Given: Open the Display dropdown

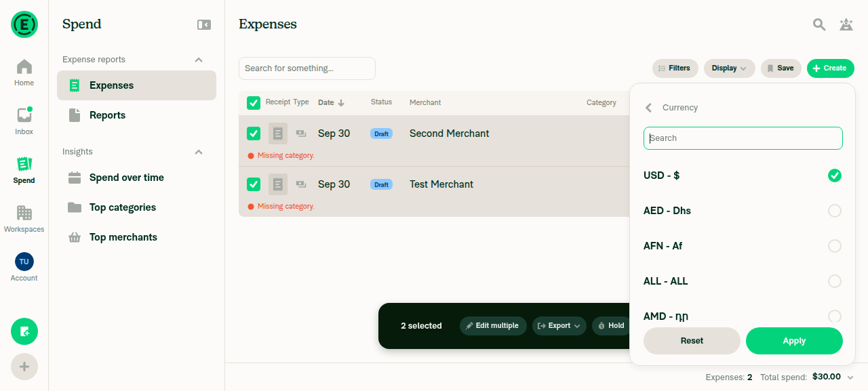Looking at the screenshot, I should point(730,68).
